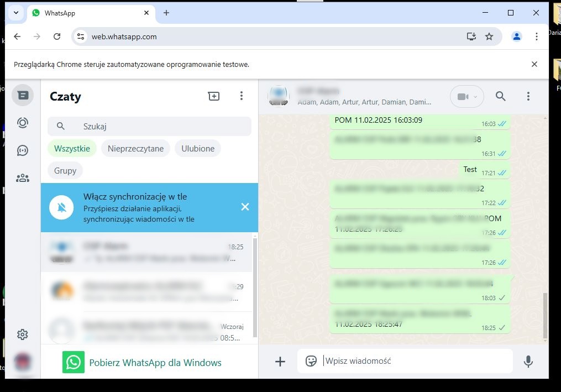Open the chat timestamped 18:25
This screenshot has width=561, height=392.
tap(147, 252)
